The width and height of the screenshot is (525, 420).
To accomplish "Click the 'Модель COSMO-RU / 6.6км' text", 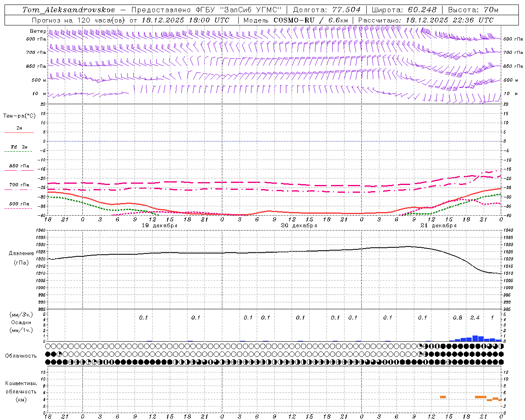I will [296, 20].
